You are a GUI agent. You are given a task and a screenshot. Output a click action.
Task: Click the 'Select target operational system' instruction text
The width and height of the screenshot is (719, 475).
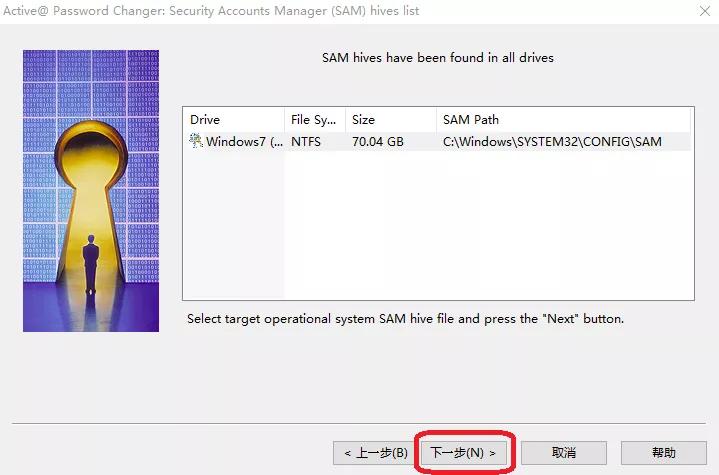[405, 319]
